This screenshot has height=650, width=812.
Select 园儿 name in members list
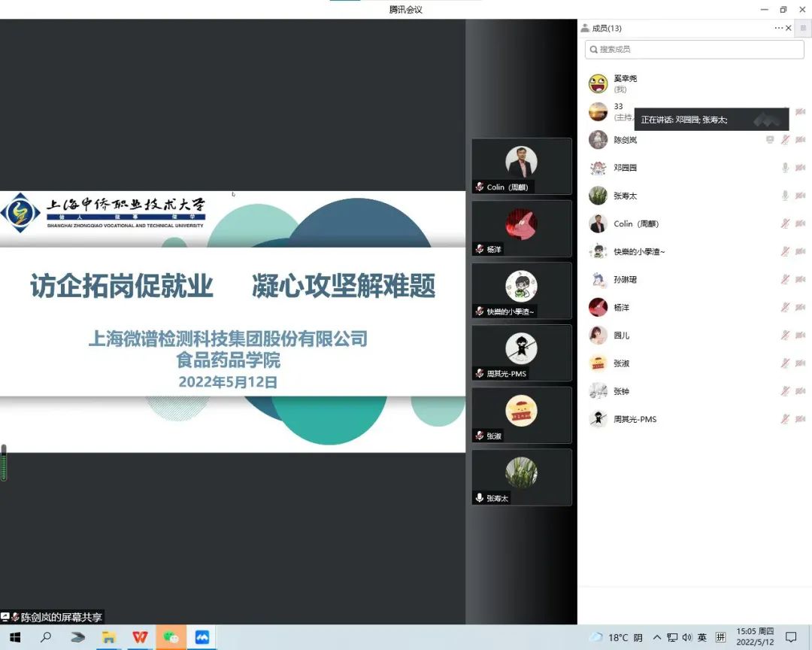click(622, 336)
